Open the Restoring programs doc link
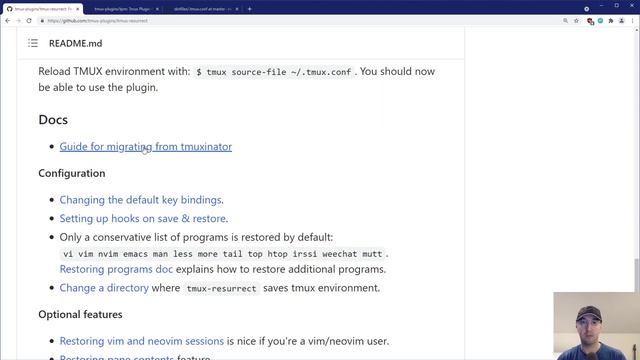Image resolution: width=640 pixels, height=360 pixels. point(116,269)
